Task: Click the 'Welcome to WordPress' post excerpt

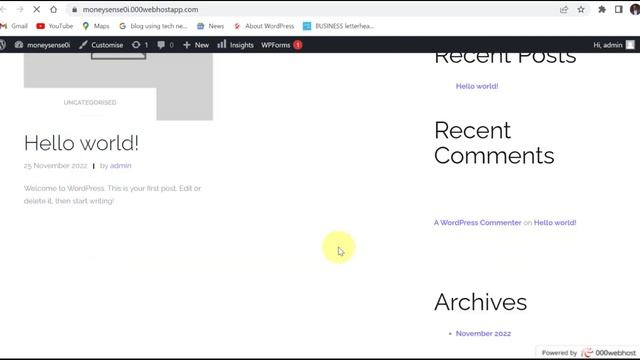Action: pyautogui.click(x=113, y=195)
